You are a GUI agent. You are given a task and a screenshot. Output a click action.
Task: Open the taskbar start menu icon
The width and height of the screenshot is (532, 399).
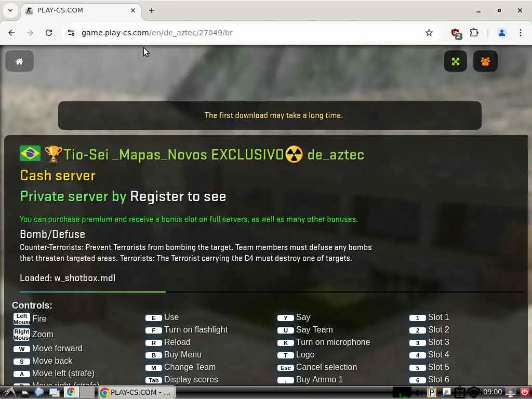(9, 393)
